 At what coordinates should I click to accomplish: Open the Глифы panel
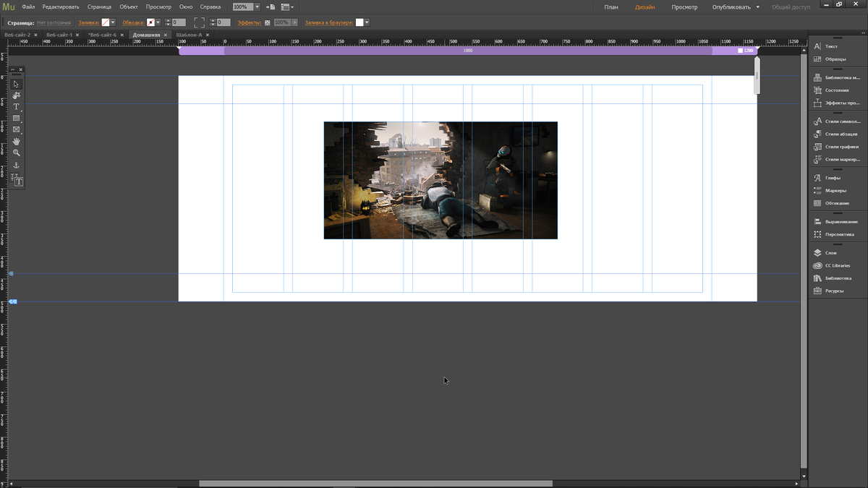832,178
